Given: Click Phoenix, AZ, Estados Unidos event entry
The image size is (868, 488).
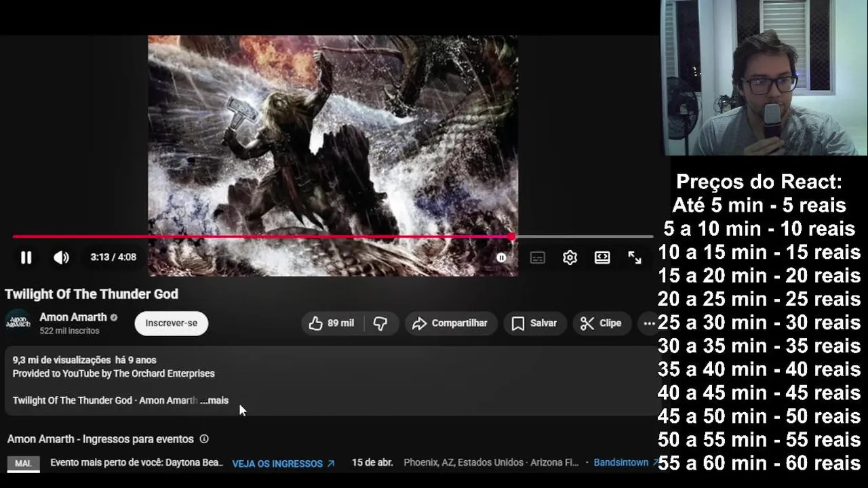Looking at the screenshot, I should [x=492, y=463].
